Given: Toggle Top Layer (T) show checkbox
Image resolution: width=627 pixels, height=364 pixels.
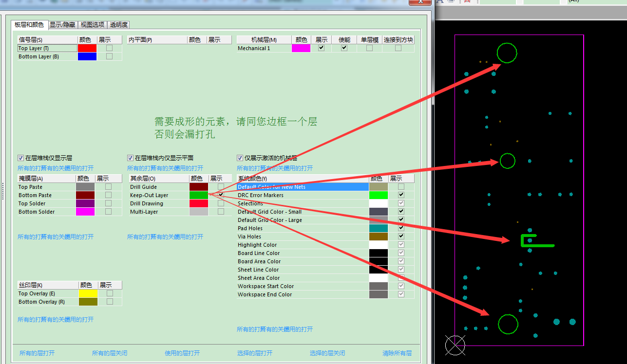Looking at the screenshot, I should [x=109, y=48].
